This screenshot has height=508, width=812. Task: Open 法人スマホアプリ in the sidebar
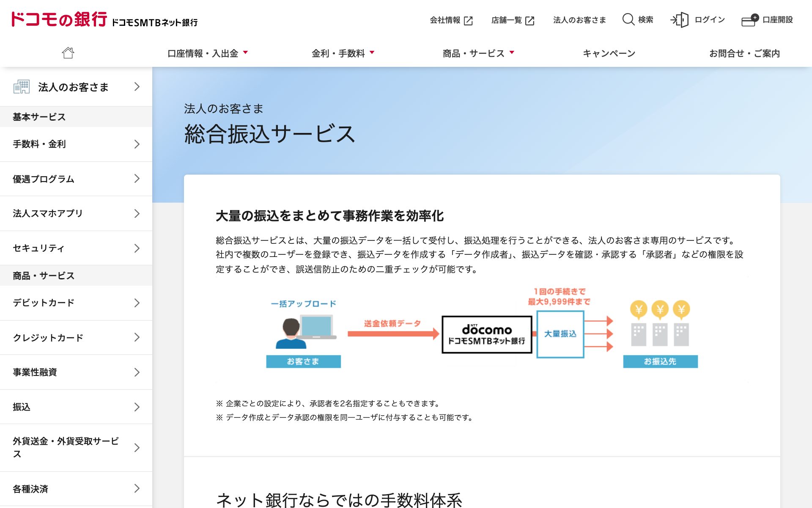[x=76, y=213]
